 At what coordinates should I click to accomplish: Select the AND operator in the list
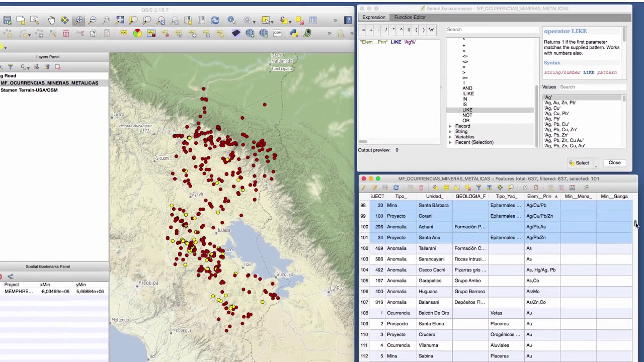click(x=467, y=88)
